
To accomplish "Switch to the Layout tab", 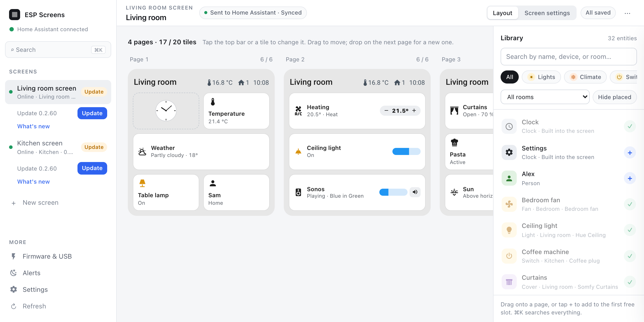I will coord(502,13).
